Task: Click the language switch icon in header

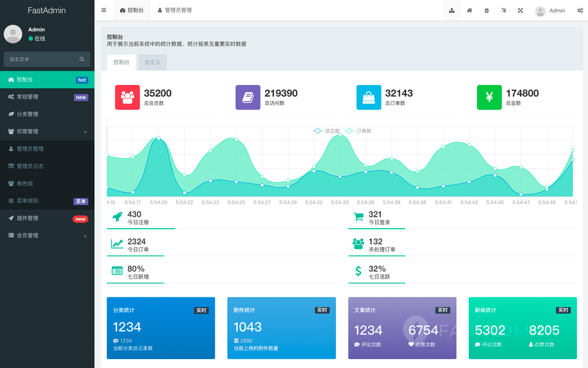Action: point(503,11)
